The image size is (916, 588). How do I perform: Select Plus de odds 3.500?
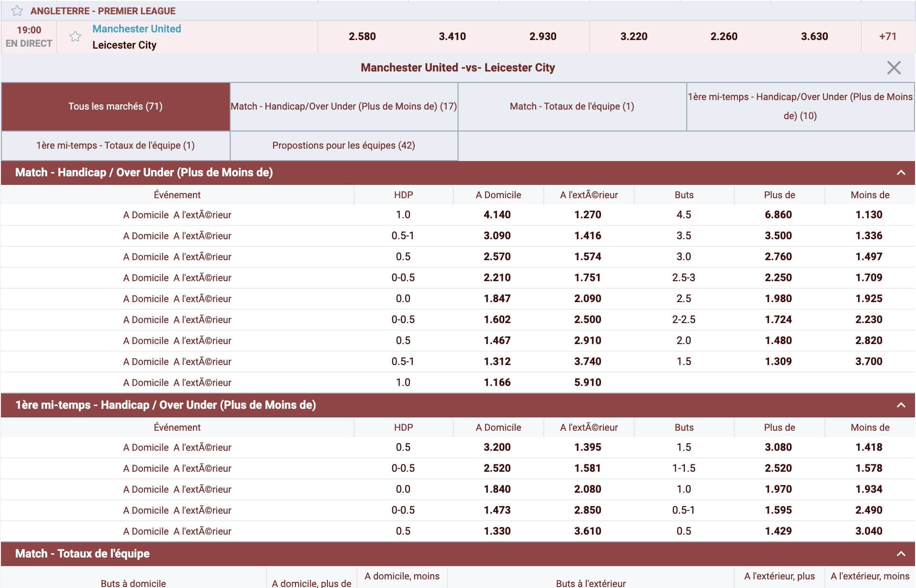pyautogui.click(x=778, y=235)
